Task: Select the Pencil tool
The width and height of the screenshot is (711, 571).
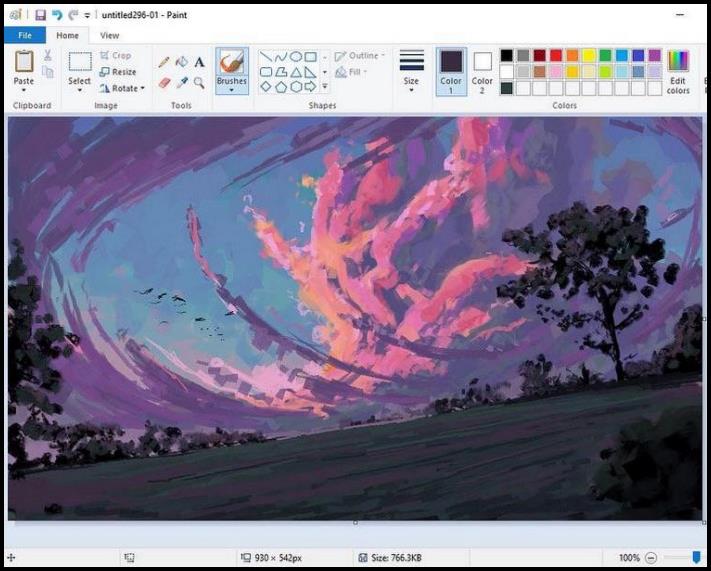Action: point(164,62)
